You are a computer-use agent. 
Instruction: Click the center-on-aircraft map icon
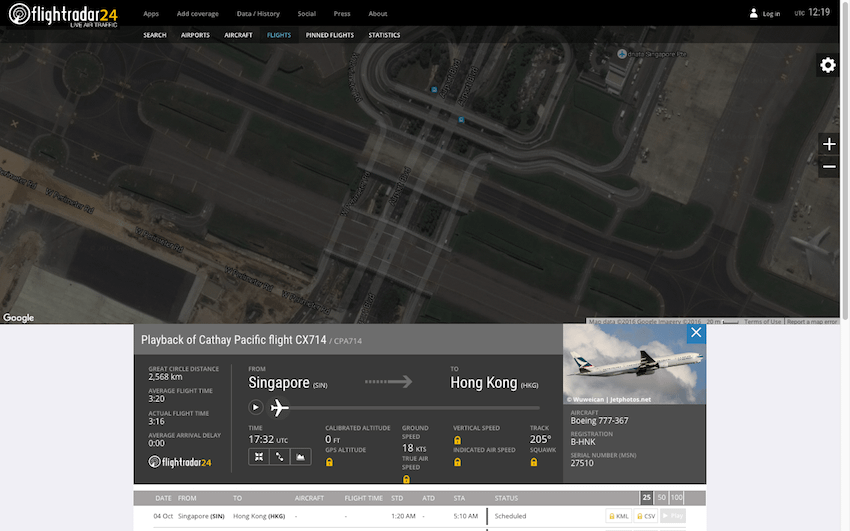click(x=259, y=457)
